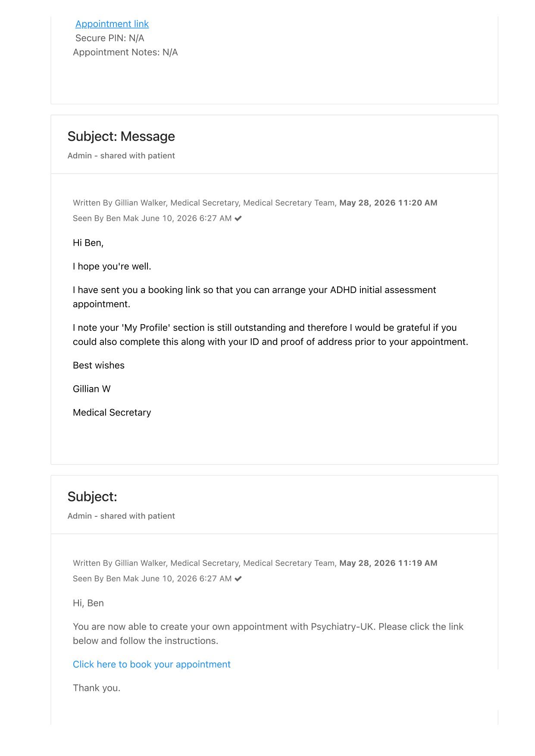The width and height of the screenshot is (535, 756).
Task: Click the 'Hi Ben,' greeting line
Action: [x=88, y=243]
